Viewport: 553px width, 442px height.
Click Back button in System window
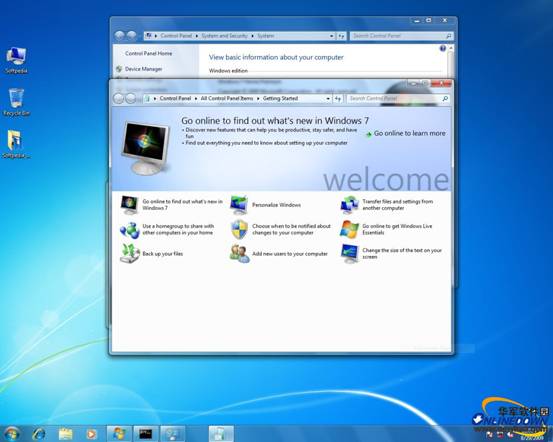(x=120, y=35)
